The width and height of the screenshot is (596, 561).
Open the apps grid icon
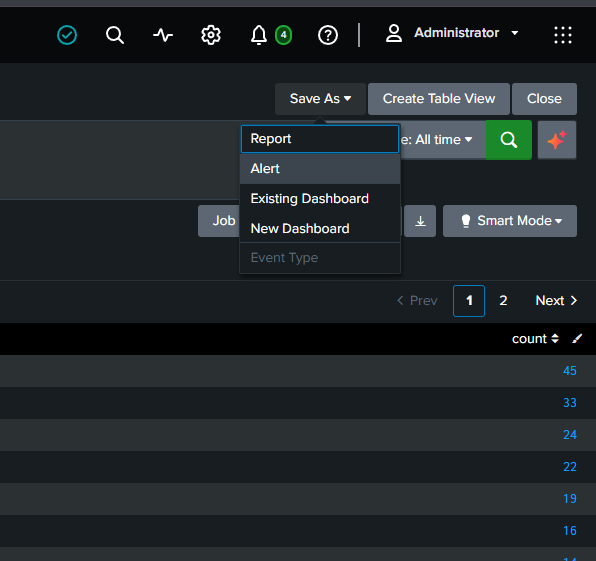click(563, 35)
